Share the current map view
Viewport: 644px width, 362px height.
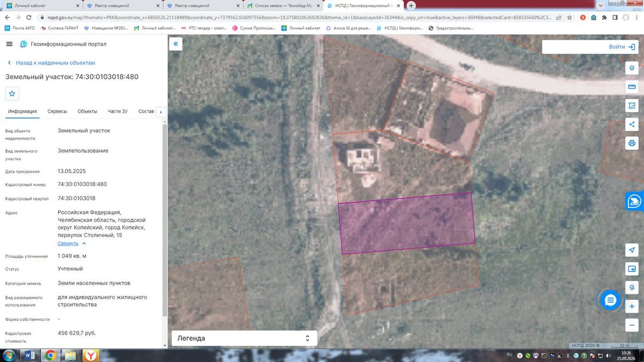(x=632, y=124)
